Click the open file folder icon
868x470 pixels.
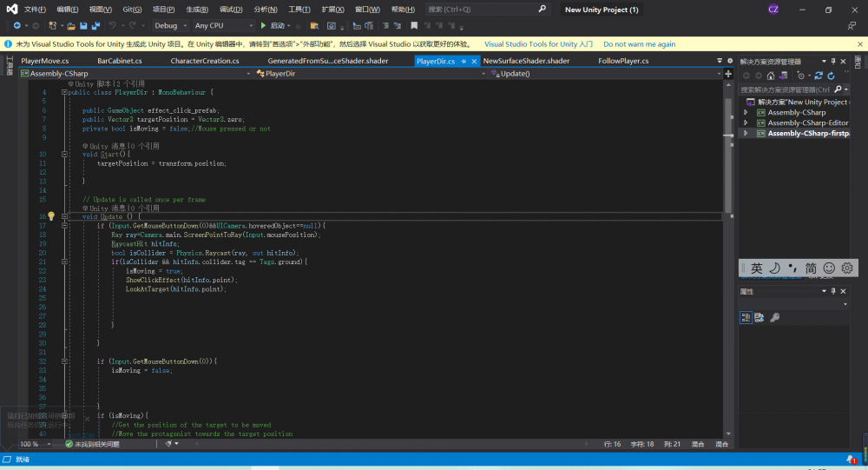coord(71,25)
